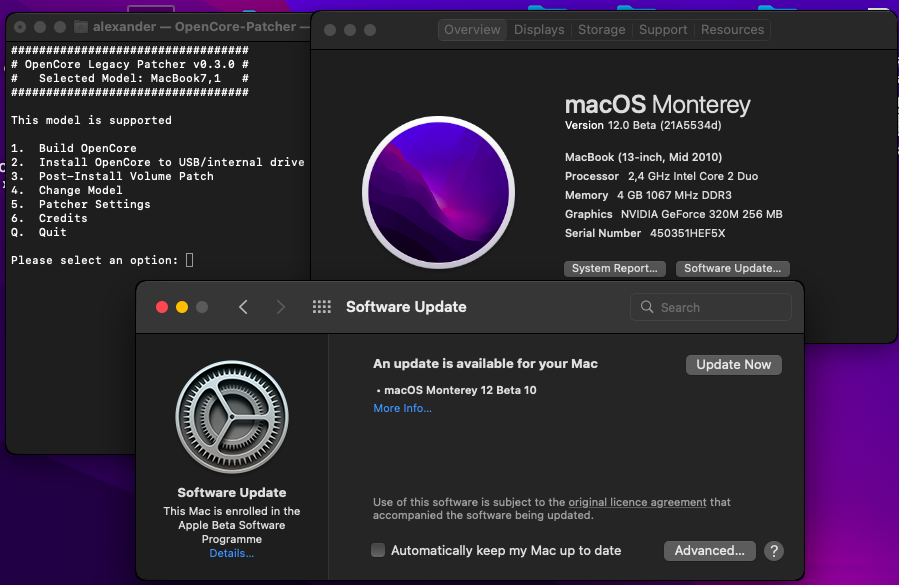Open the Resources tab

[732, 30]
